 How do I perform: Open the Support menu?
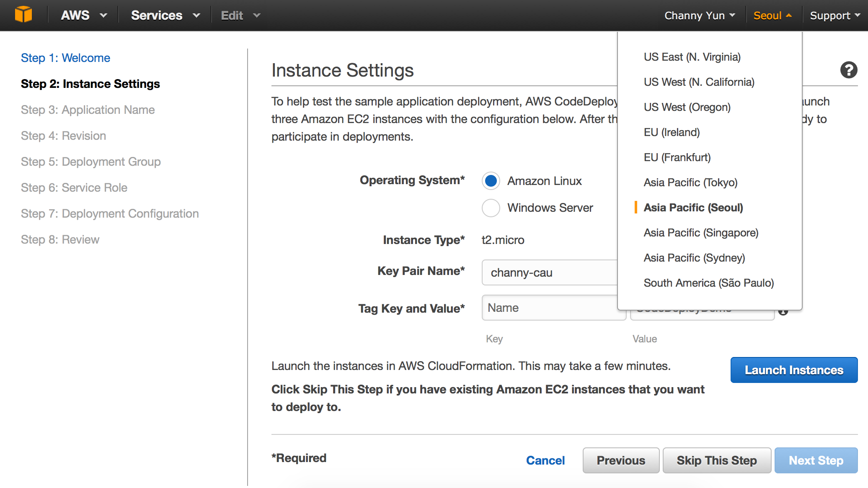coord(834,15)
